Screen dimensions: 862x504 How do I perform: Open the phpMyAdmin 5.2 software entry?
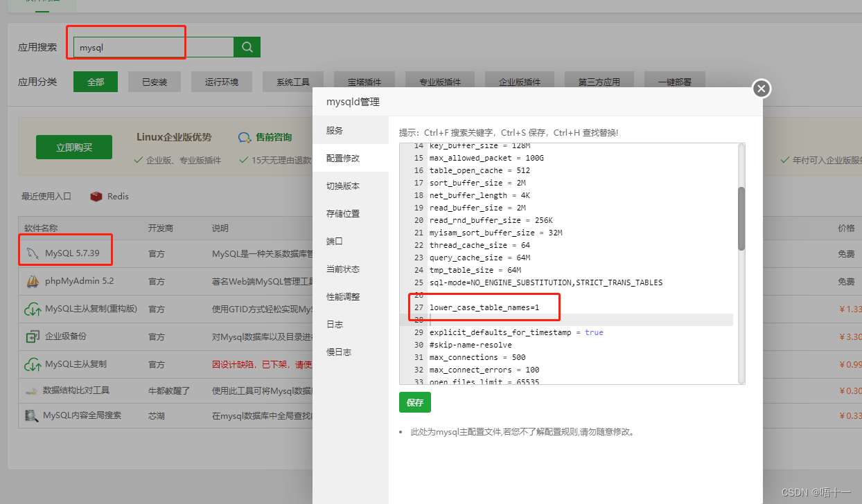79,282
